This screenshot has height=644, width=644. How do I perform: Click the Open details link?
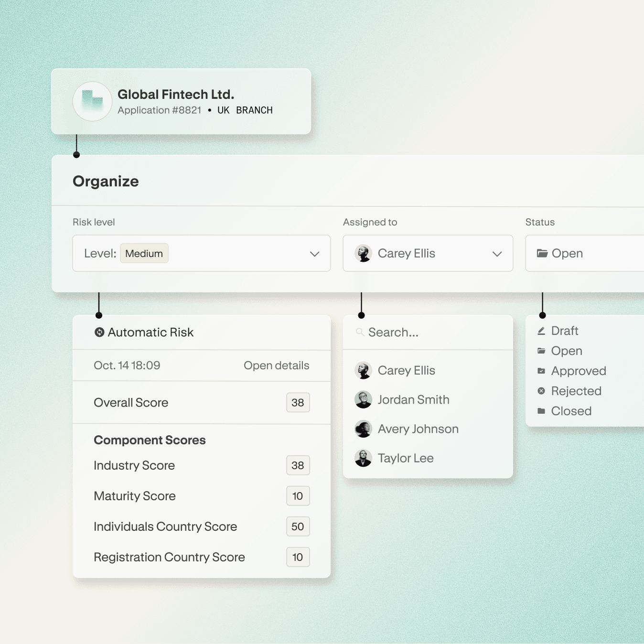(276, 365)
